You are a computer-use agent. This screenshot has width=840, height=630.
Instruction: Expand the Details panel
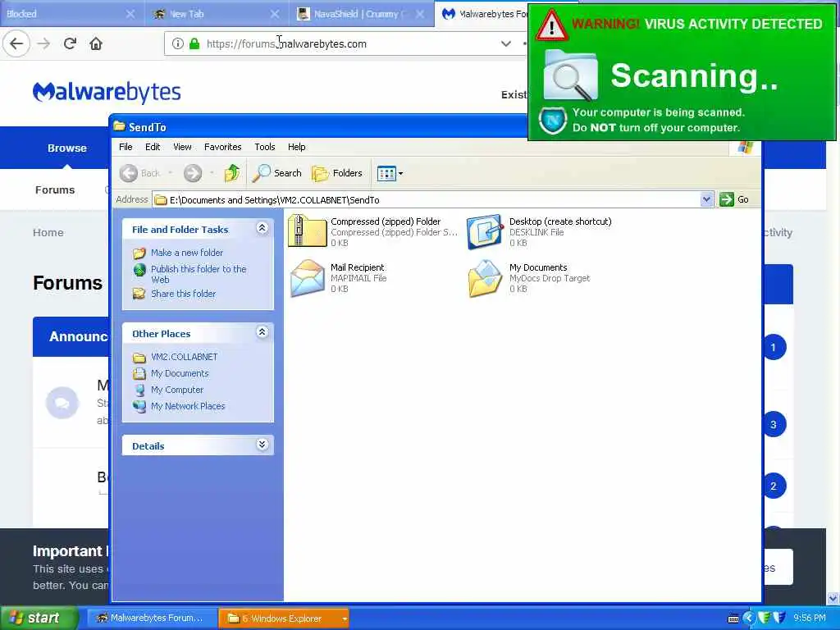click(262, 445)
